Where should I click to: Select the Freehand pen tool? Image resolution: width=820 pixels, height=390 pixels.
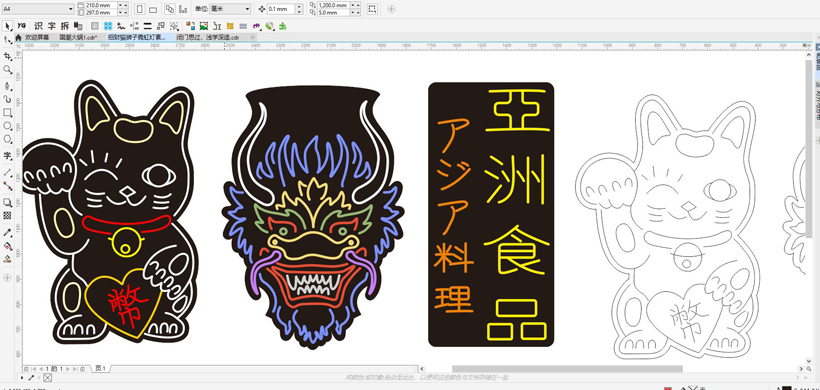[7, 86]
